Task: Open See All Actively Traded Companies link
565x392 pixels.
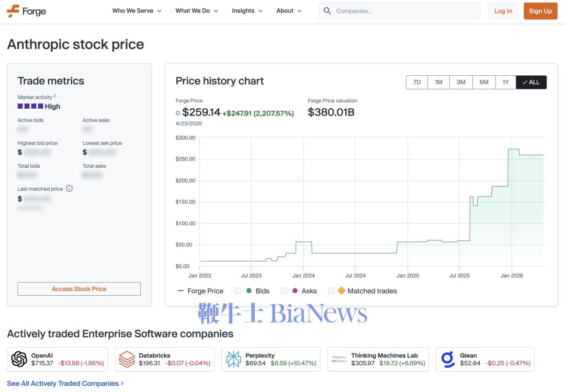Action: pos(65,383)
